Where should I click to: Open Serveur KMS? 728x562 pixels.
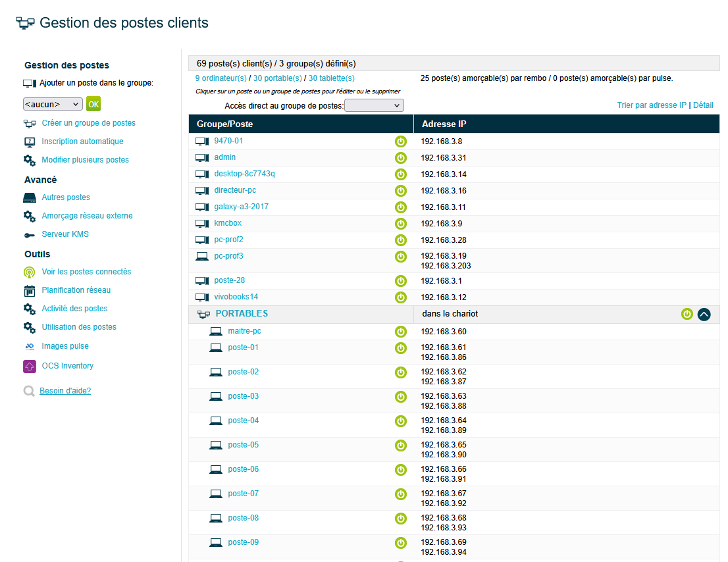(x=65, y=234)
